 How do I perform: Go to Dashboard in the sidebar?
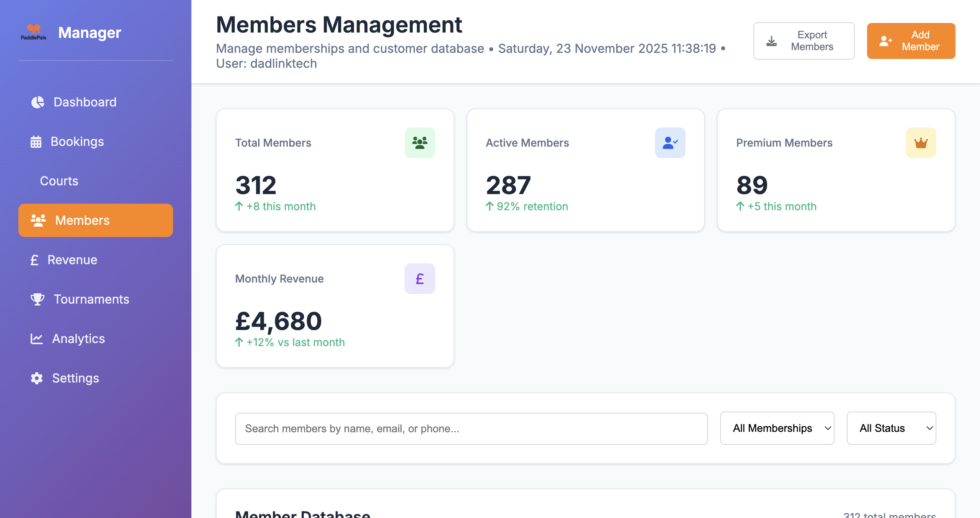tap(96, 102)
